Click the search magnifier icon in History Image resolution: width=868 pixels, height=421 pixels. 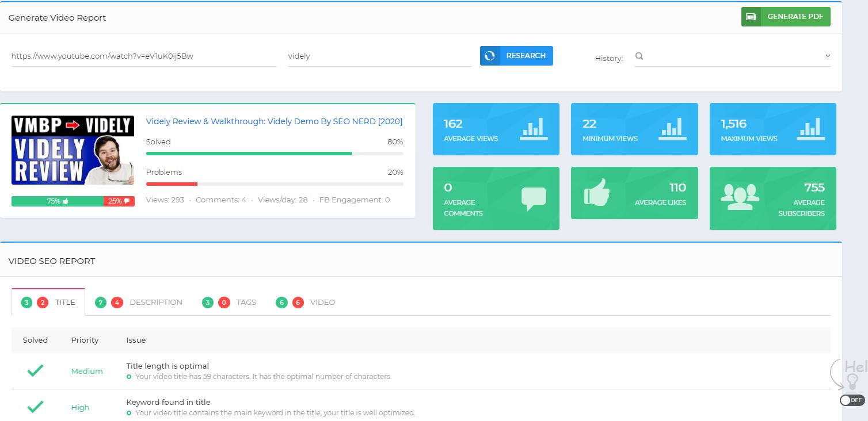click(639, 56)
